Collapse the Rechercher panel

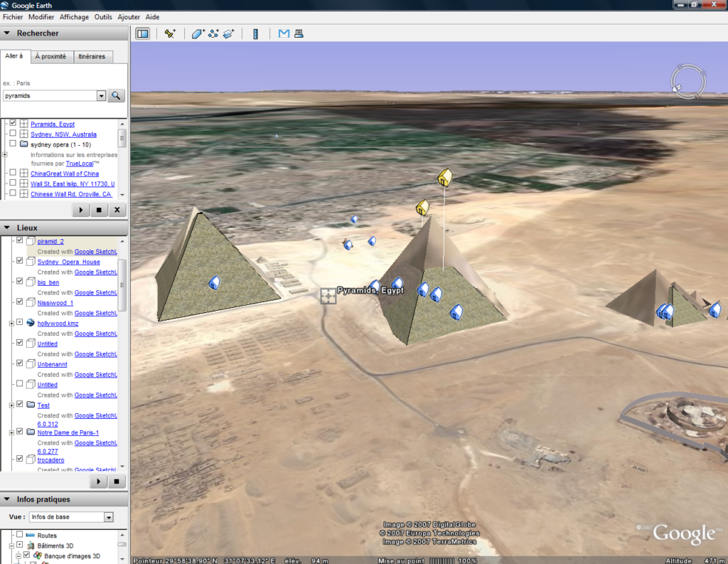[7, 33]
